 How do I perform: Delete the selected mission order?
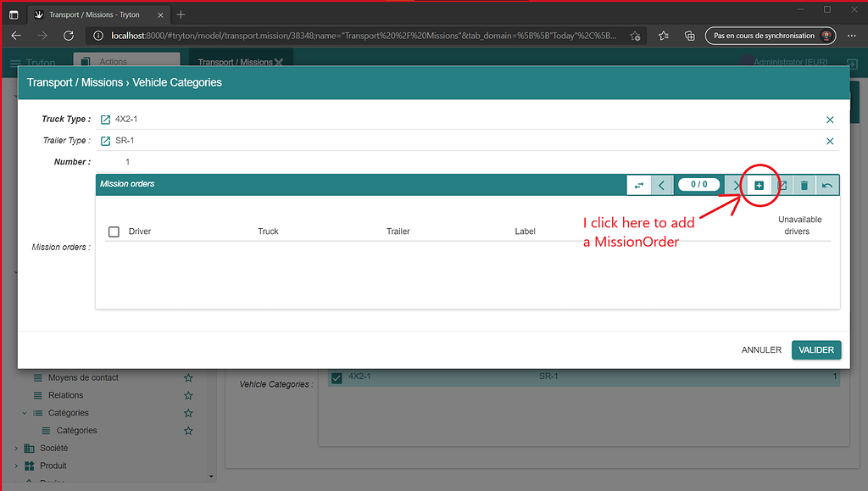point(804,184)
